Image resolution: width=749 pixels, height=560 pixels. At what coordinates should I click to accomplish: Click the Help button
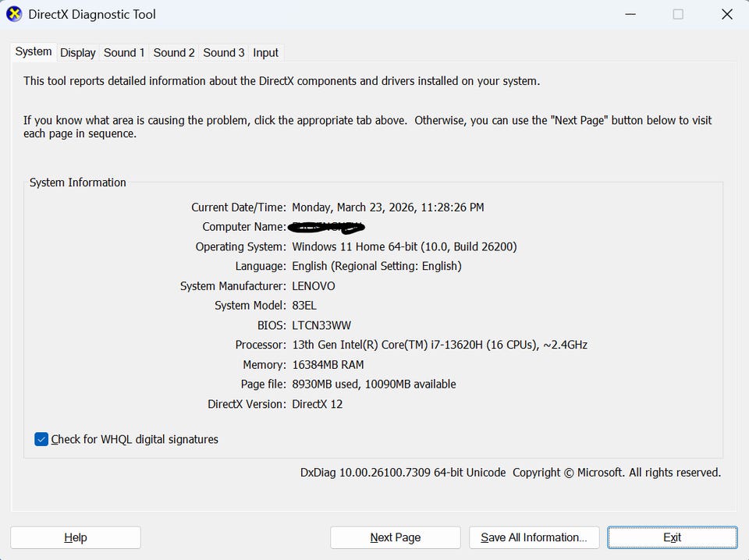pos(76,537)
